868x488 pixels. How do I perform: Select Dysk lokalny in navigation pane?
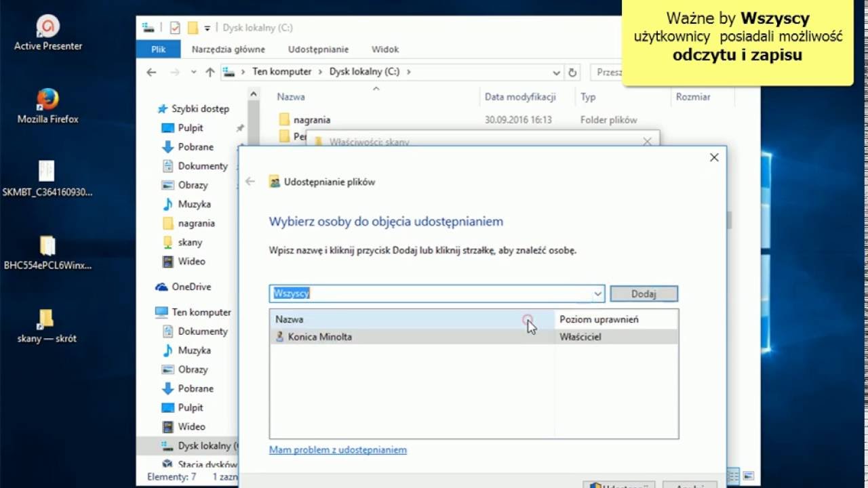(x=199, y=445)
